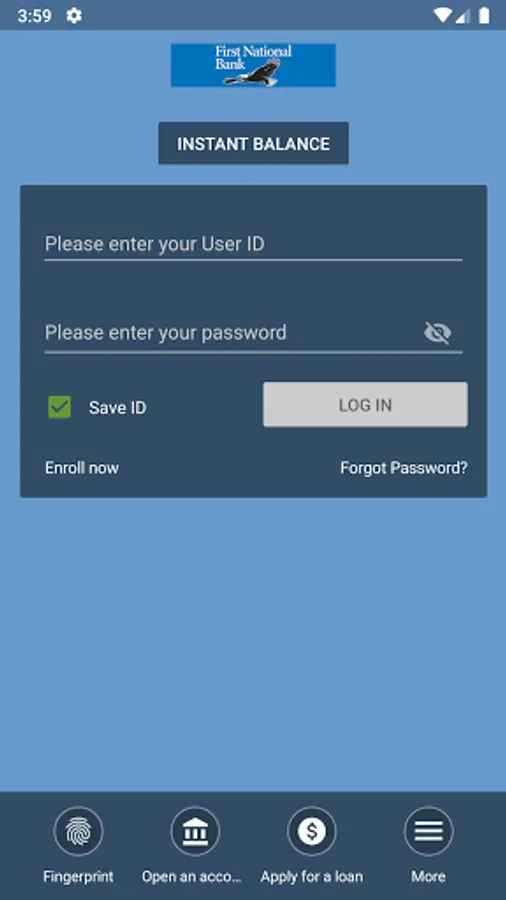The width and height of the screenshot is (506, 900).
Task: Click the LOG IN button
Action: point(365,405)
